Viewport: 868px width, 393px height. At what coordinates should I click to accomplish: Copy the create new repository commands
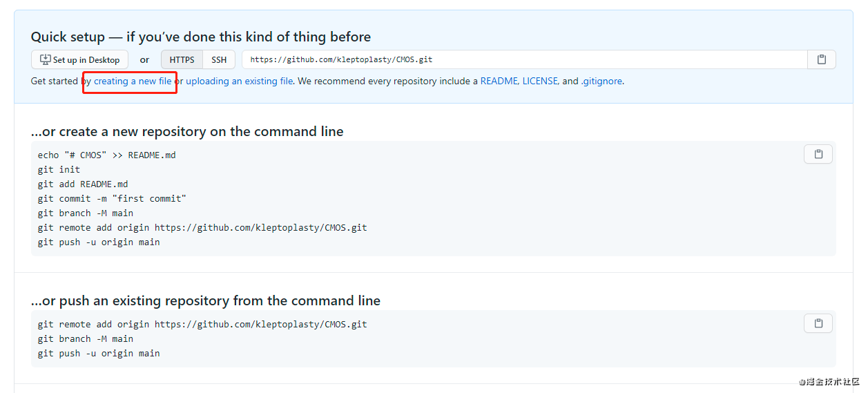[818, 154]
